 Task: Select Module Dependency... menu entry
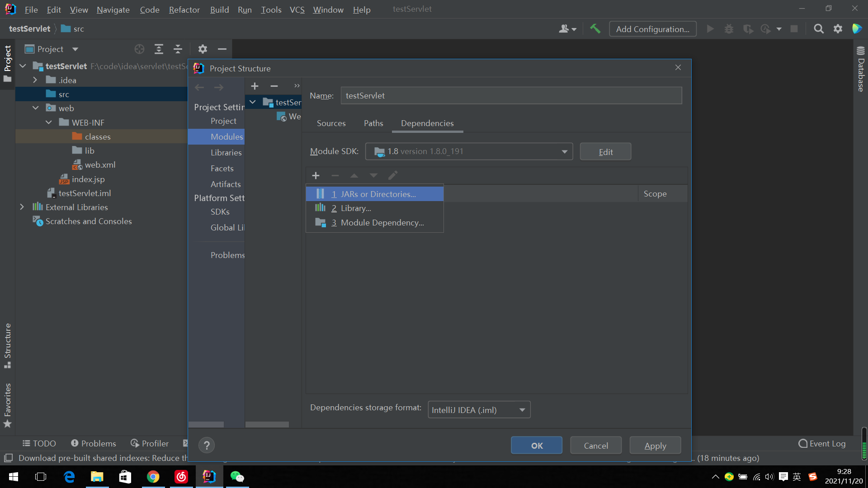374,223
